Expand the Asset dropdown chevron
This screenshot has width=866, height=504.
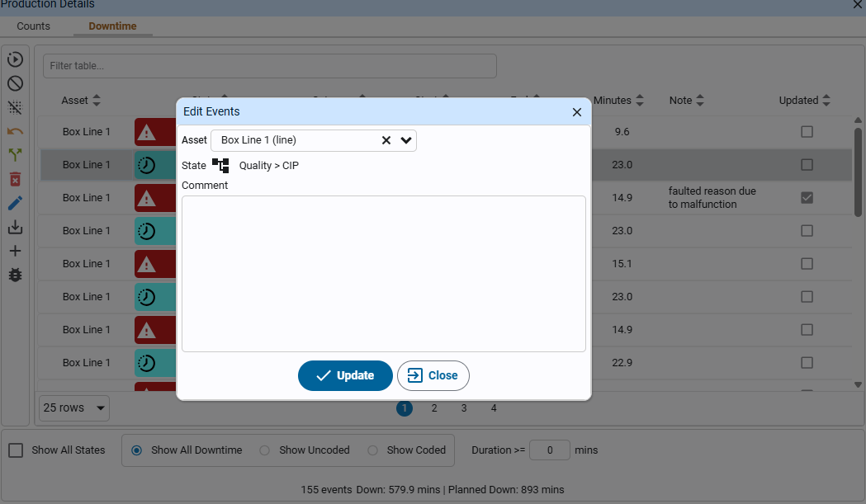coord(406,140)
